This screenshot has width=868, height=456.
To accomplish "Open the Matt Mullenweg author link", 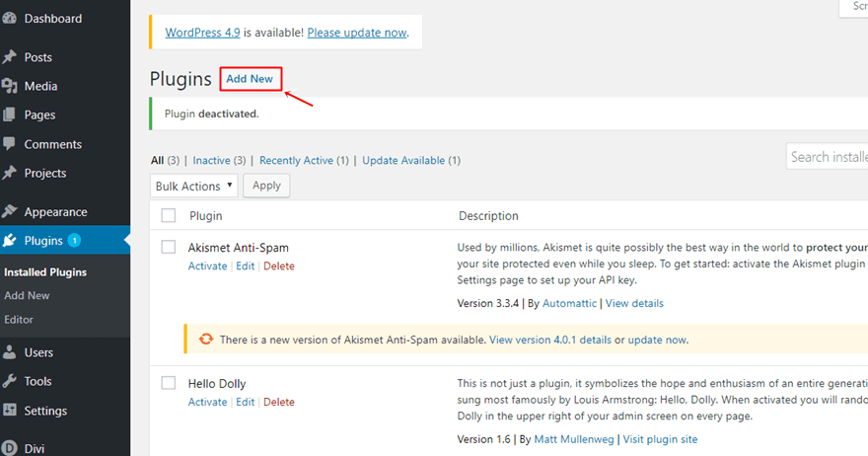I will [x=574, y=439].
